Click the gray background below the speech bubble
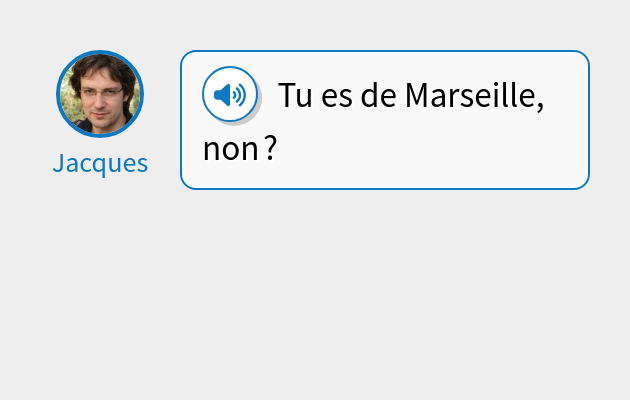Screen dimensions: 630x400 pyautogui.click(x=380, y=290)
